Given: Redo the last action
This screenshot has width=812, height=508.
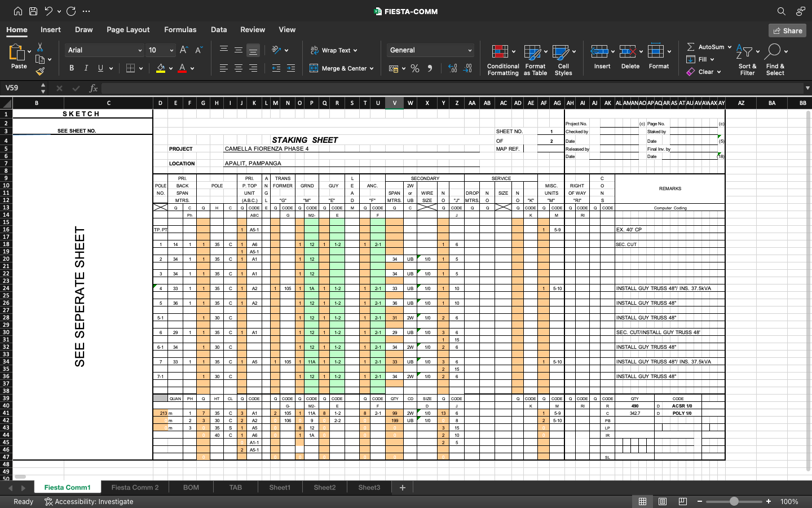Looking at the screenshot, I should pyautogui.click(x=71, y=11).
